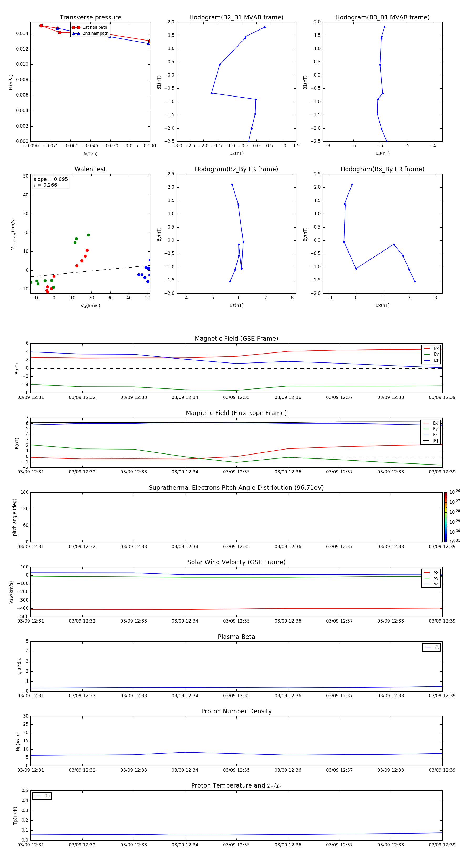Click the βp legend in Plasma Beta

[x=431, y=647]
